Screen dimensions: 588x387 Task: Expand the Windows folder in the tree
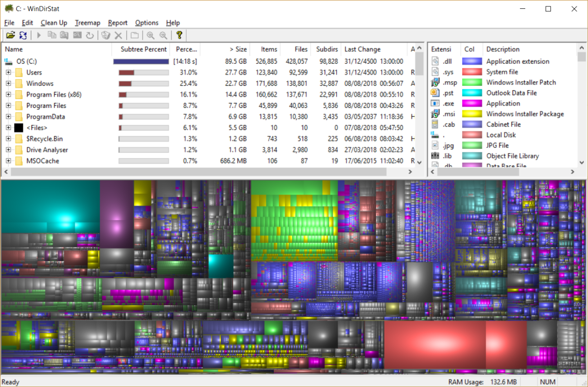9,83
